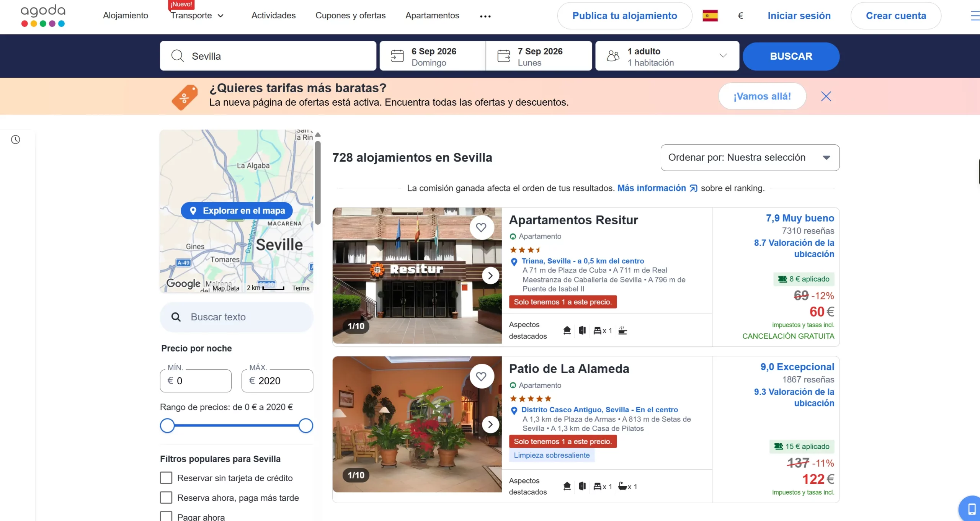
Task: Click the check-out calendar icon
Action: tap(504, 56)
